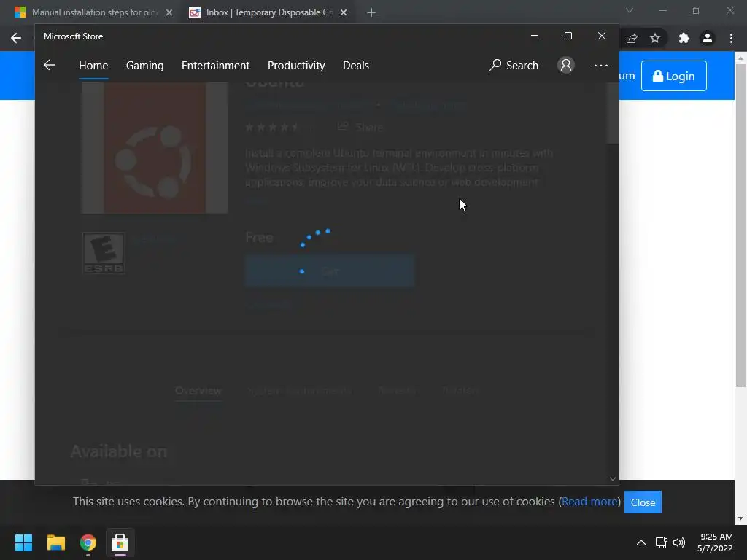Close the cookie notice banner

click(x=643, y=502)
